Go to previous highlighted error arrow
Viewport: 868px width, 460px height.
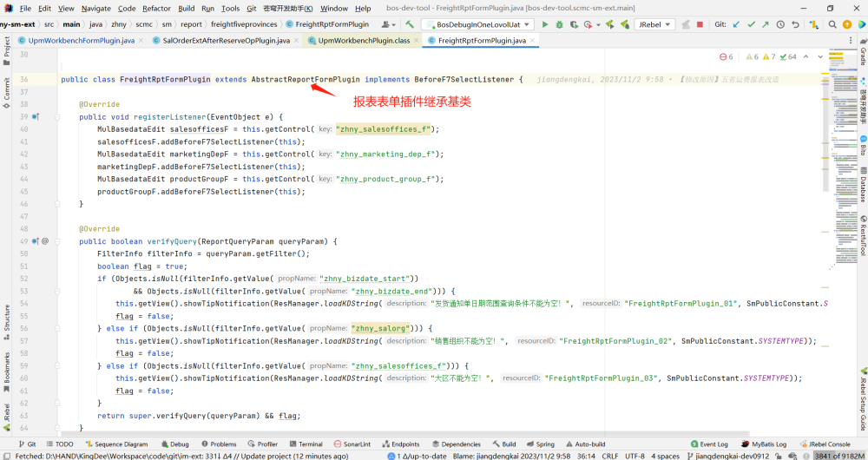[x=806, y=56]
